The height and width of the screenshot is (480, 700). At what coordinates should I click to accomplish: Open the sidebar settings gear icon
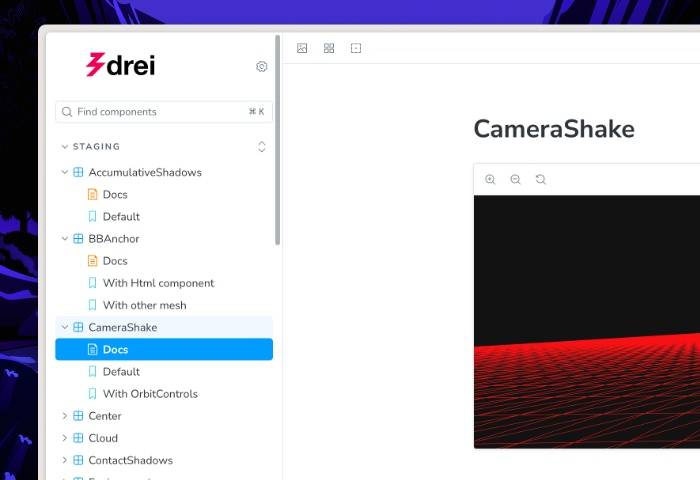[x=262, y=67]
